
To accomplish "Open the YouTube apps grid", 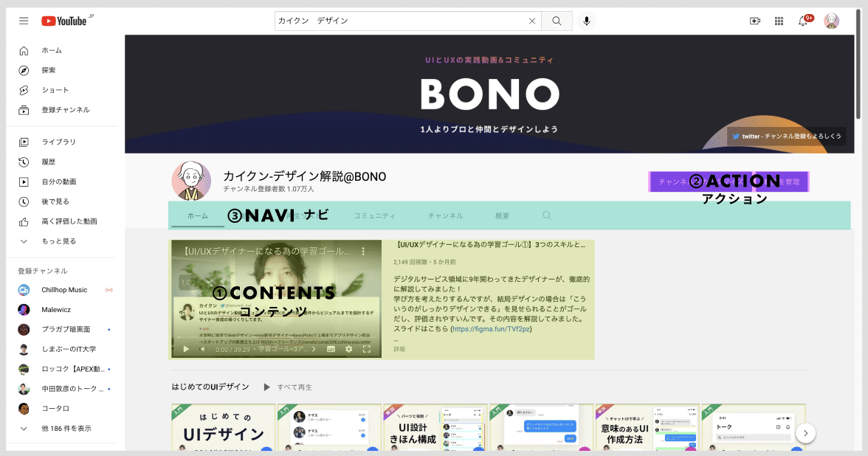I will click(x=778, y=21).
